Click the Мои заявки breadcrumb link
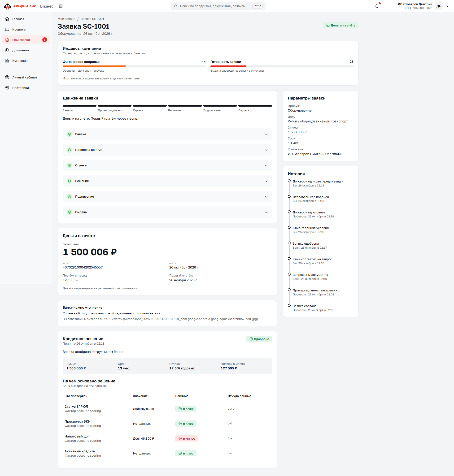This screenshot has height=476, width=454. click(66, 19)
